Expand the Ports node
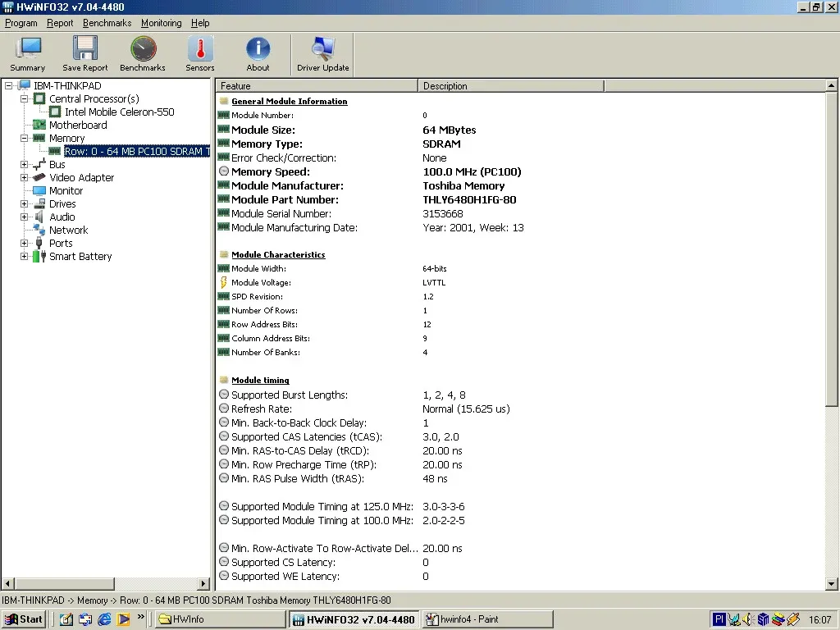Viewport: 840px width, 630px height. point(24,243)
